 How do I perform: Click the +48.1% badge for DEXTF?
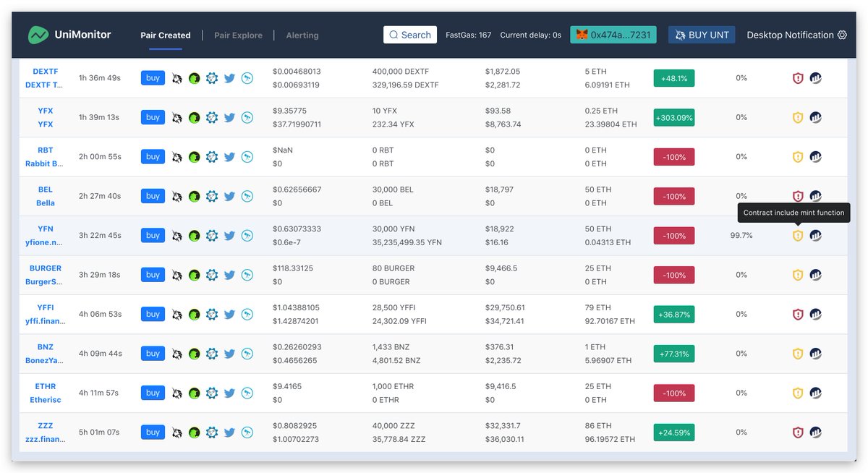click(674, 78)
